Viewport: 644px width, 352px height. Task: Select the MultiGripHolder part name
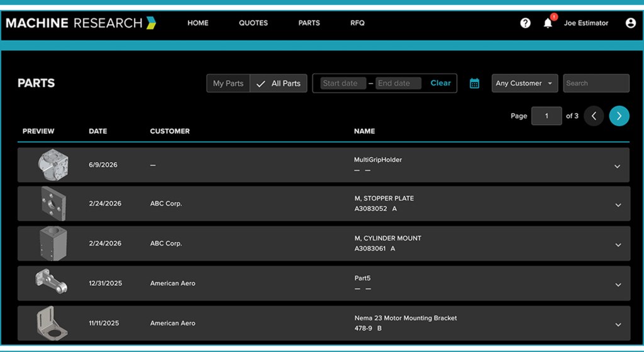378,159
